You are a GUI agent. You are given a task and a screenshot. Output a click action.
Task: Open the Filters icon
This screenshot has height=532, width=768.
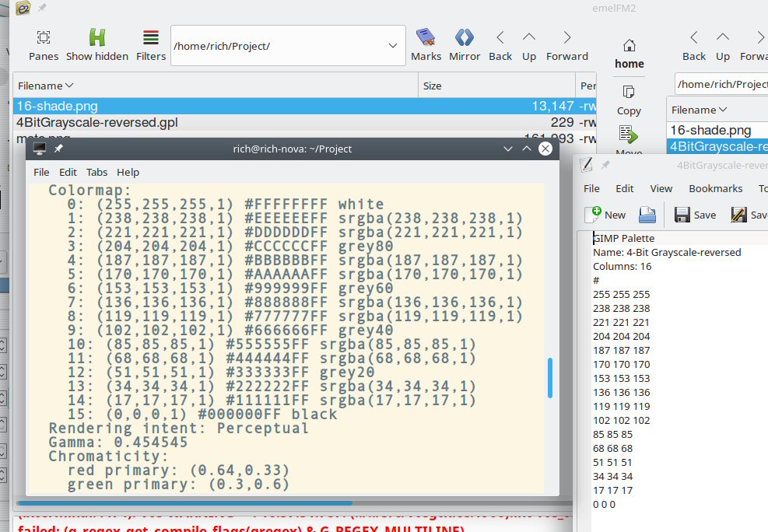151,37
